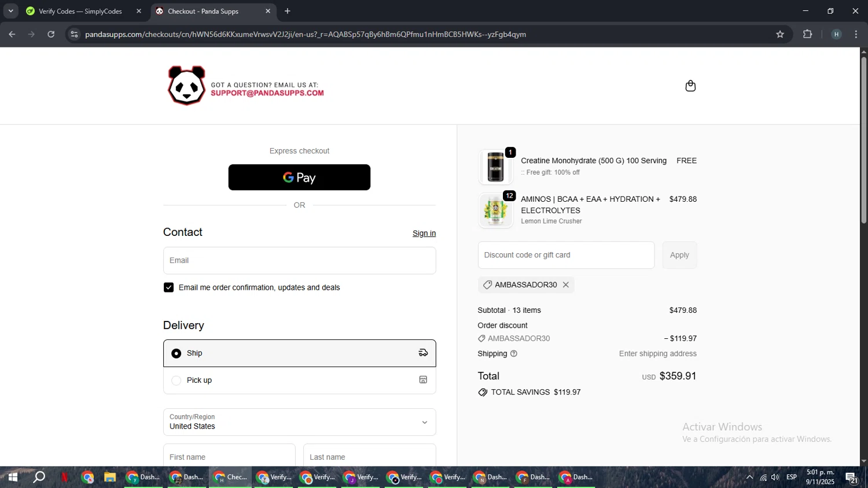Image resolution: width=868 pixels, height=488 pixels.
Task: Focus the First name field
Action: pyautogui.click(x=229, y=457)
